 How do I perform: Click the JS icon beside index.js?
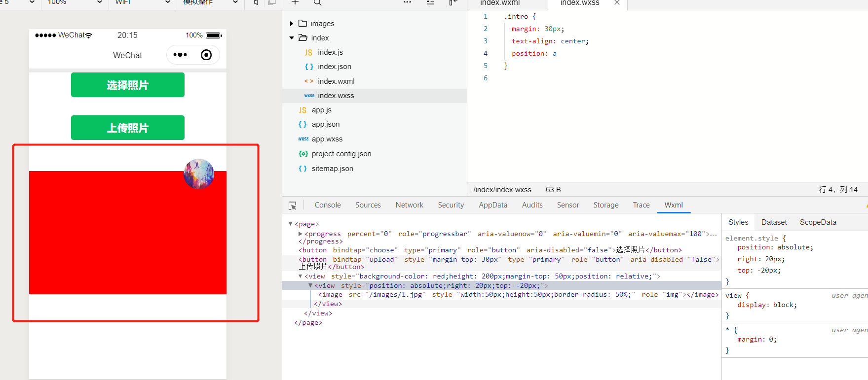[x=308, y=52]
